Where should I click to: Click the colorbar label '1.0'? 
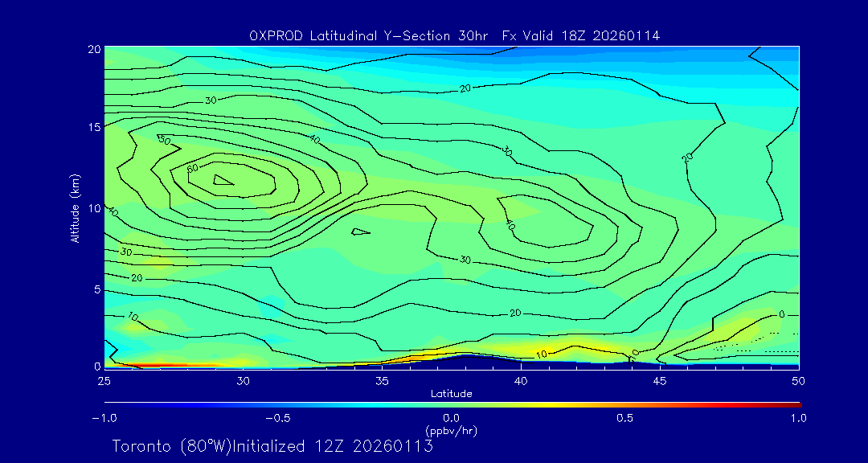pyautogui.click(x=798, y=418)
